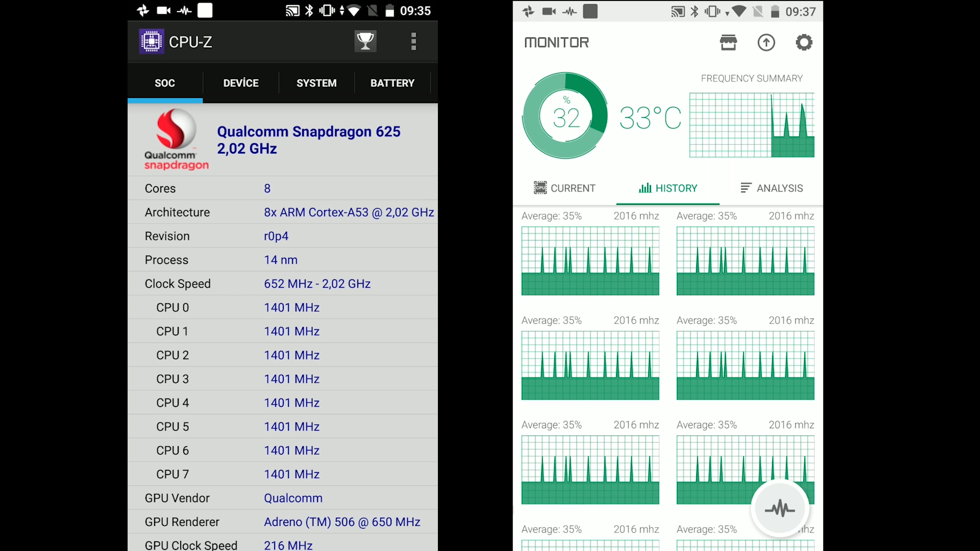Expand SYSTEM tab in CPU-Z
This screenshot has width=980, height=551.
(x=315, y=82)
